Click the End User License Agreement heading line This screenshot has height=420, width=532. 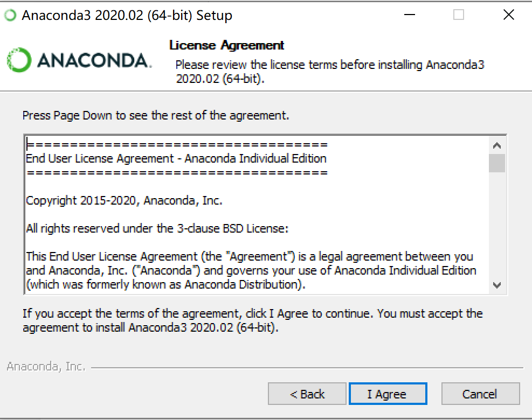click(176, 158)
